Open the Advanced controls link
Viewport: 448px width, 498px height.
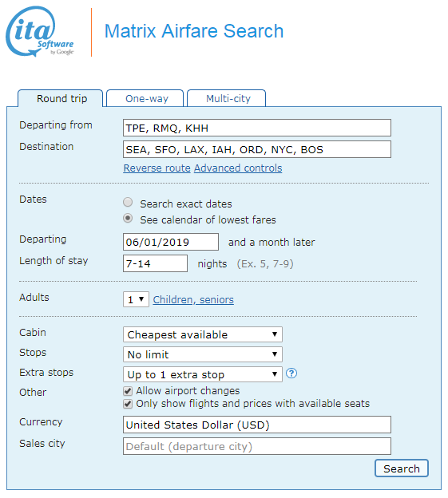coord(238,168)
